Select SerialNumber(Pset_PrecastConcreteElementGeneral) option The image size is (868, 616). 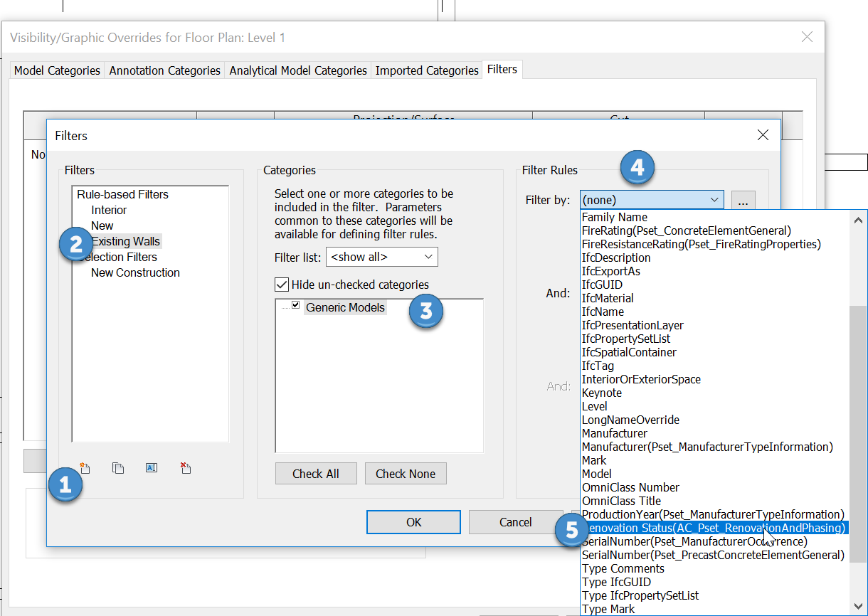pos(714,555)
